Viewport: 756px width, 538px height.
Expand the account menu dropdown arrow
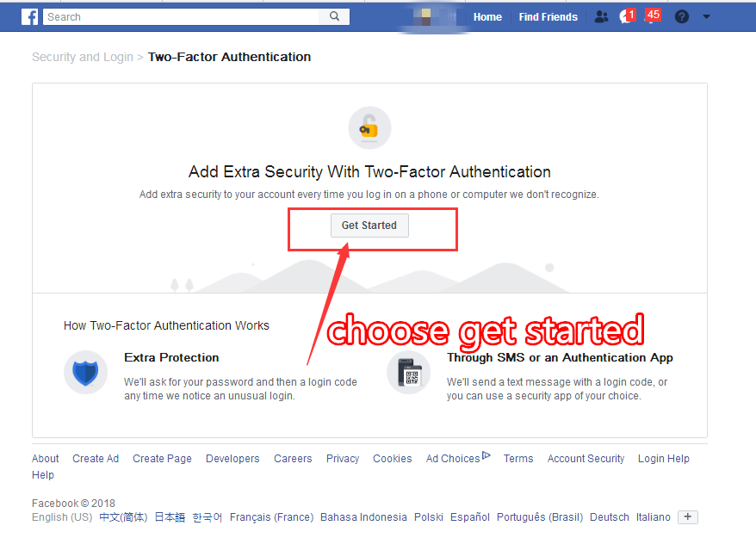coord(706,17)
